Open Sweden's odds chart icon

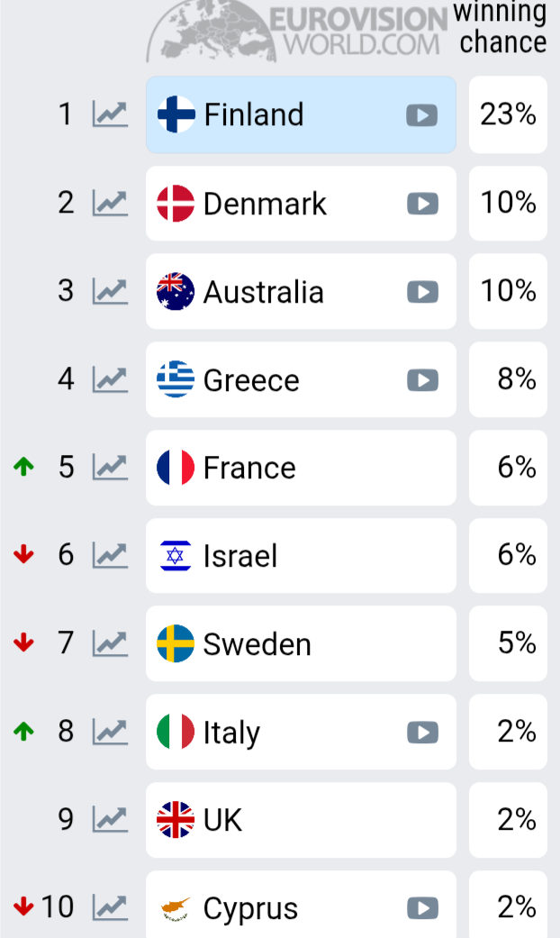[110, 643]
